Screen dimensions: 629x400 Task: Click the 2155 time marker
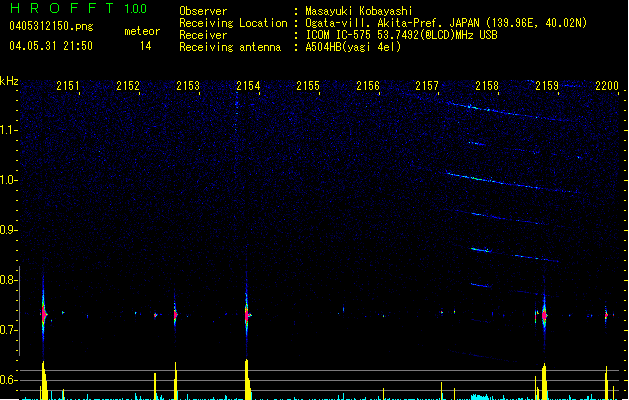[308, 86]
